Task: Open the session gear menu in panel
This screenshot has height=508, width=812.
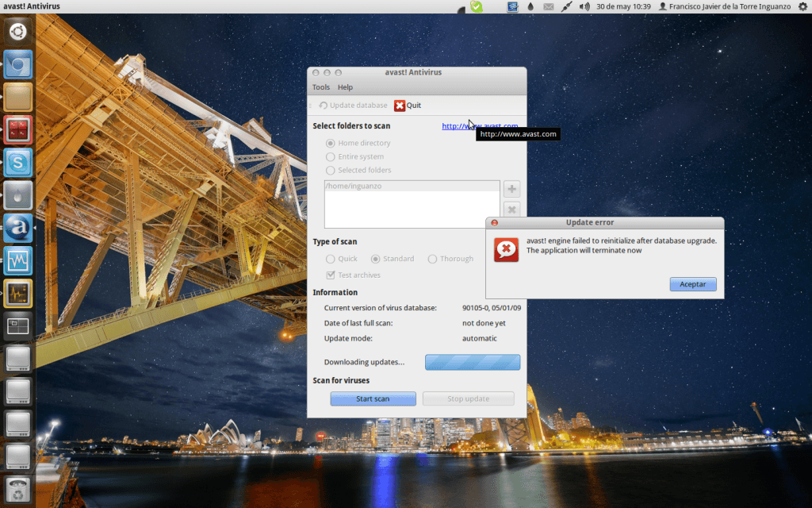Action: (x=802, y=6)
